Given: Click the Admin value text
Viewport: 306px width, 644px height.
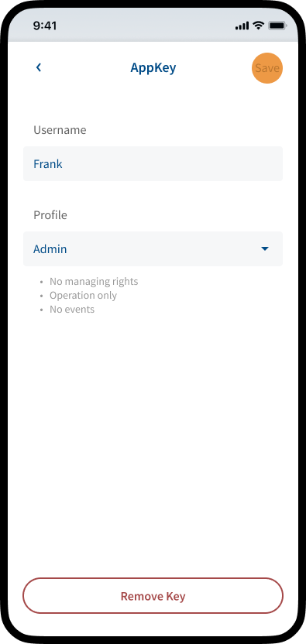Looking at the screenshot, I should pos(50,249).
